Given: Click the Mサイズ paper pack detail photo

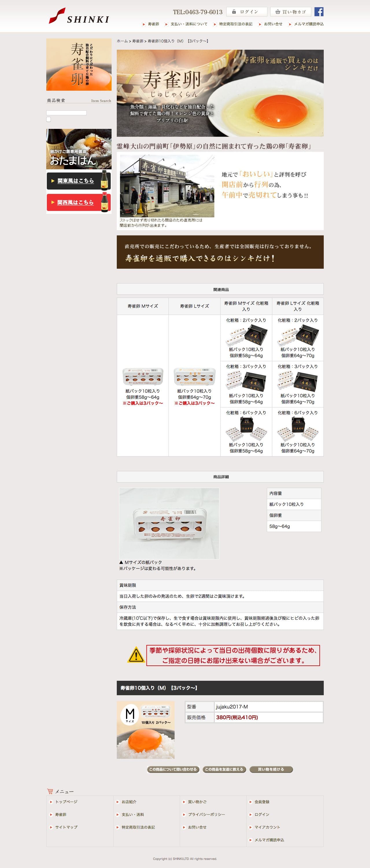Looking at the screenshot, I should (x=169, y=523).
